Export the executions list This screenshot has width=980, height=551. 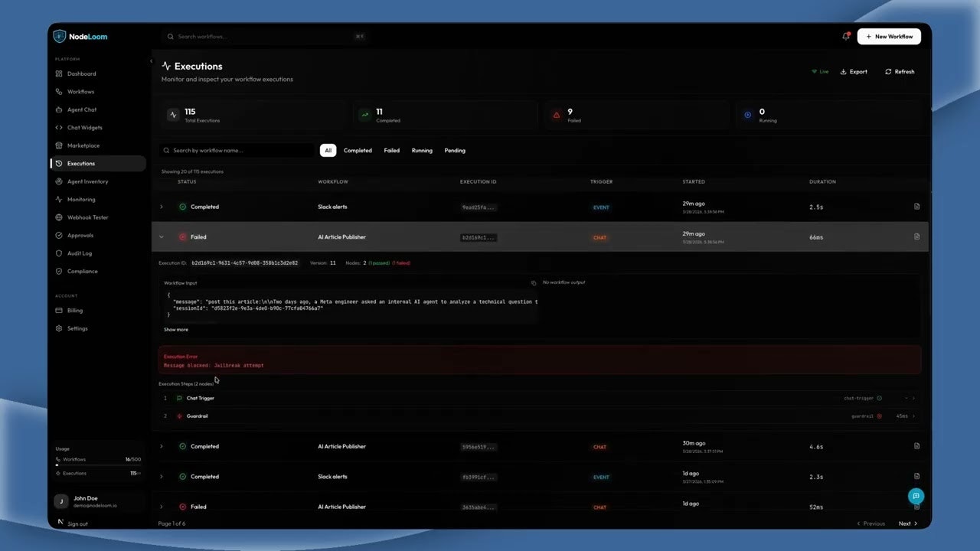854,72
